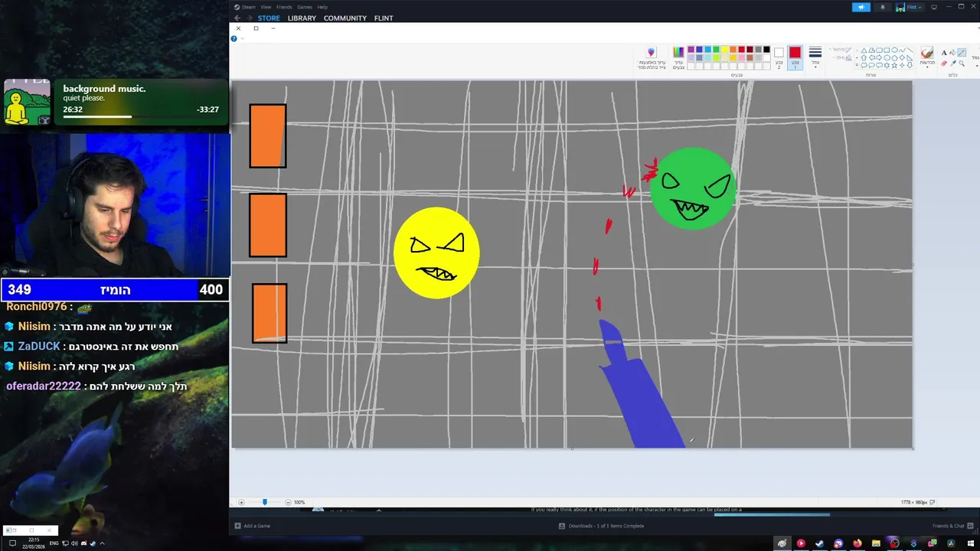This screenshot has height=551, width=980.
Task: Expand the Brushes dropdown arrow
Action: 927,67
